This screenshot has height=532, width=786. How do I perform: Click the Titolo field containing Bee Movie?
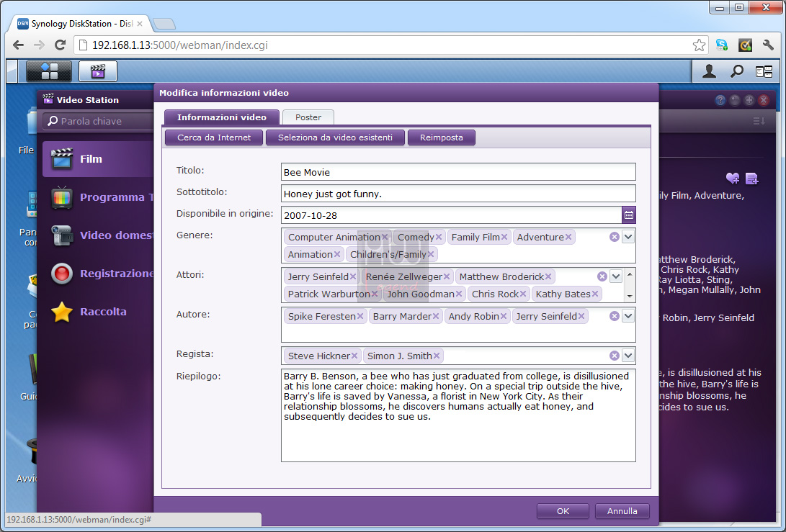click(x=458, y=172)
